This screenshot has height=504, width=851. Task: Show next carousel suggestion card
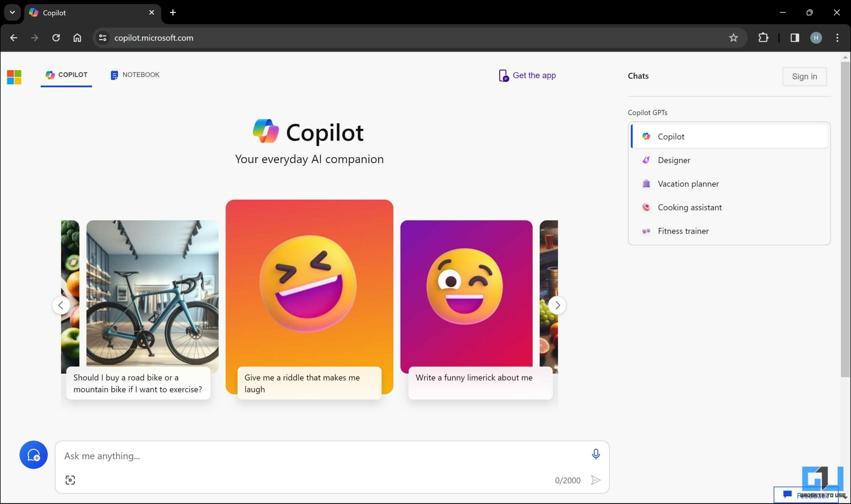point(557,305)
